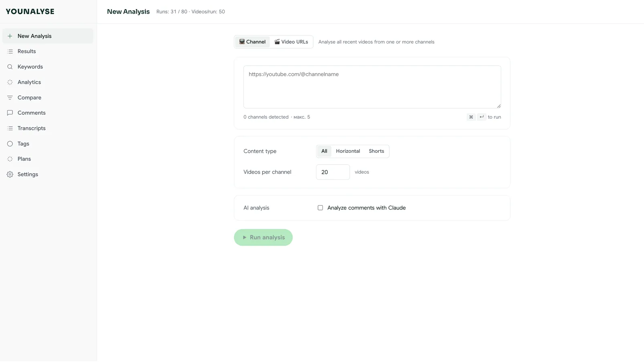Select Horizontal content type
Viewport: 644px width, 362px height.
(348, 151)
